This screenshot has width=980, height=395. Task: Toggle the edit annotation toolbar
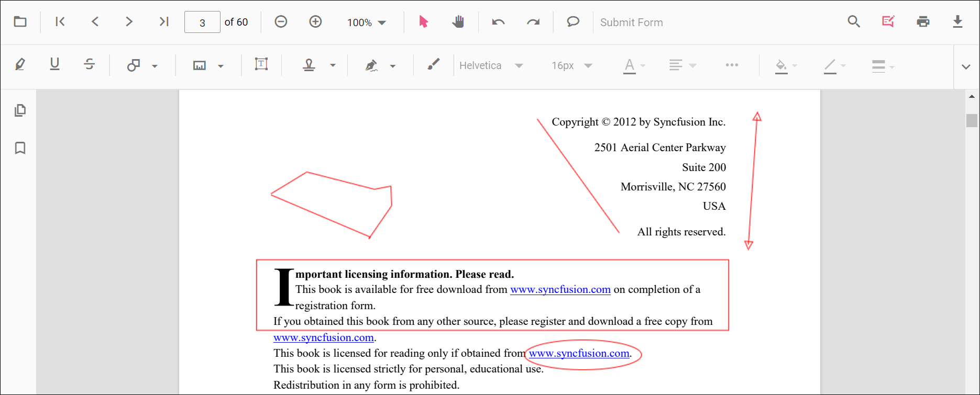(888, 21)
